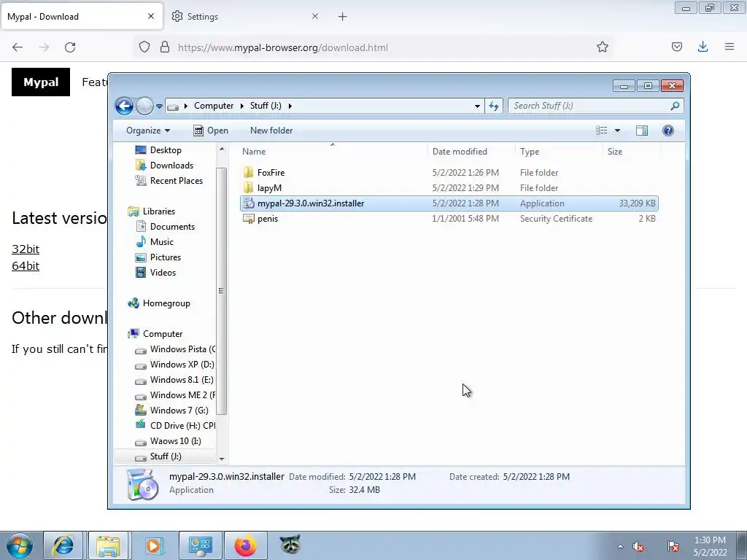This screenshot has height=560, width=747.
Task: Click the lock site info icon
Action: coord(165,47)
